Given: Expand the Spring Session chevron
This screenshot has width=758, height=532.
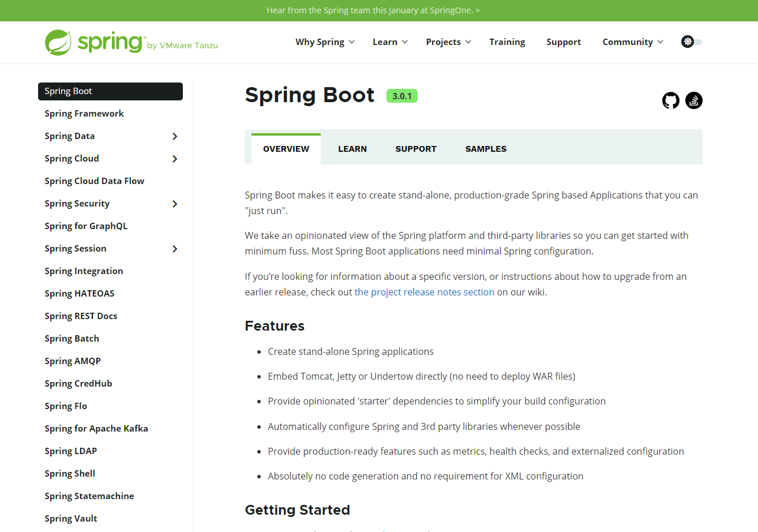Looking at the screenshot, I should pos(175,249).
